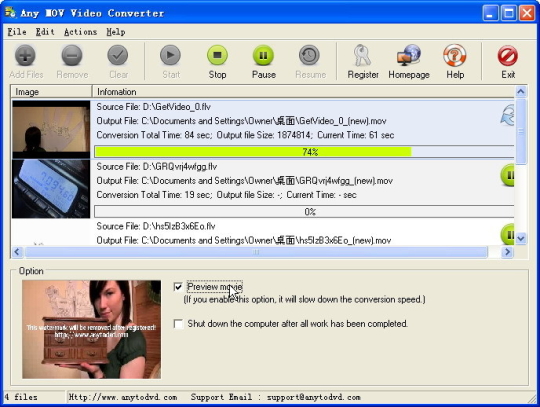540x407 pixels.
Task: Close the Any MOV Video Converter window
Action: tap(527, 13)
